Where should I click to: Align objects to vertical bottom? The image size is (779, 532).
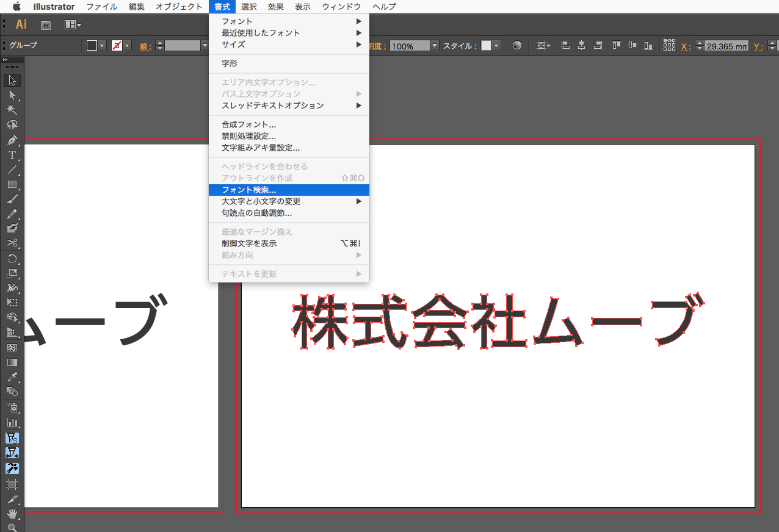(x=648, y=46)
